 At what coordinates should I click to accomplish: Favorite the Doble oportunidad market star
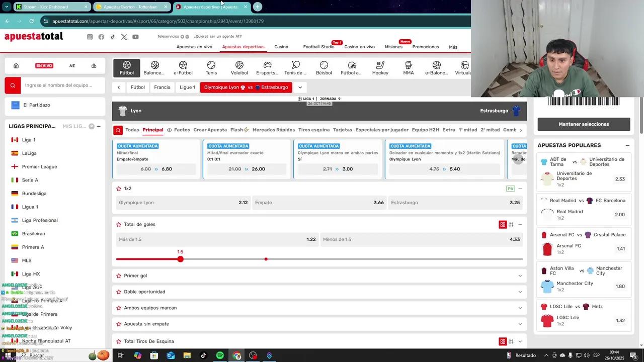(x=119, y=292)
